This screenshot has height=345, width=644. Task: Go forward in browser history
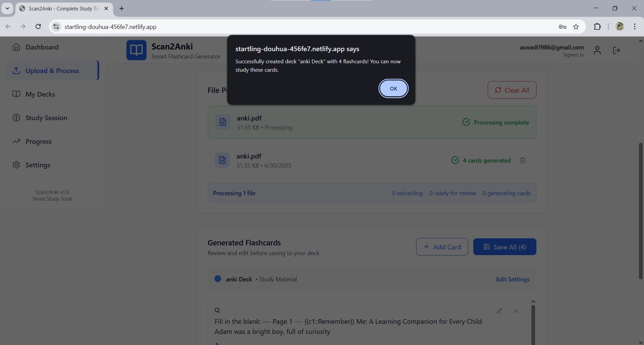23,27
